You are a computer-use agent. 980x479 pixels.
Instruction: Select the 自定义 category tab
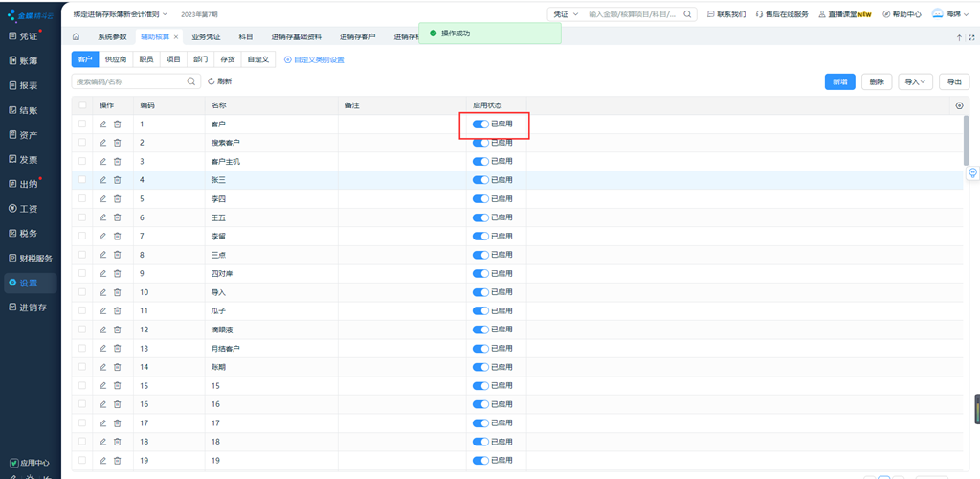pyautogui.click(x=257, y=60)
